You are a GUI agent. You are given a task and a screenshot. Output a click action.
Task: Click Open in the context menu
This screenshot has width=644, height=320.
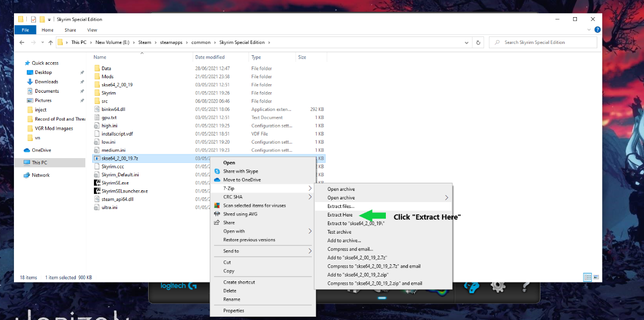point(229,162)
